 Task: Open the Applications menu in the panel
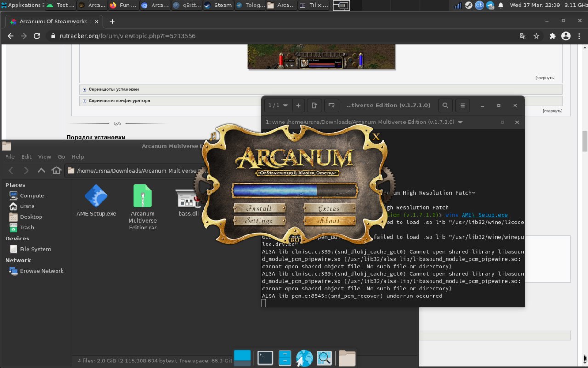[22, 6]
